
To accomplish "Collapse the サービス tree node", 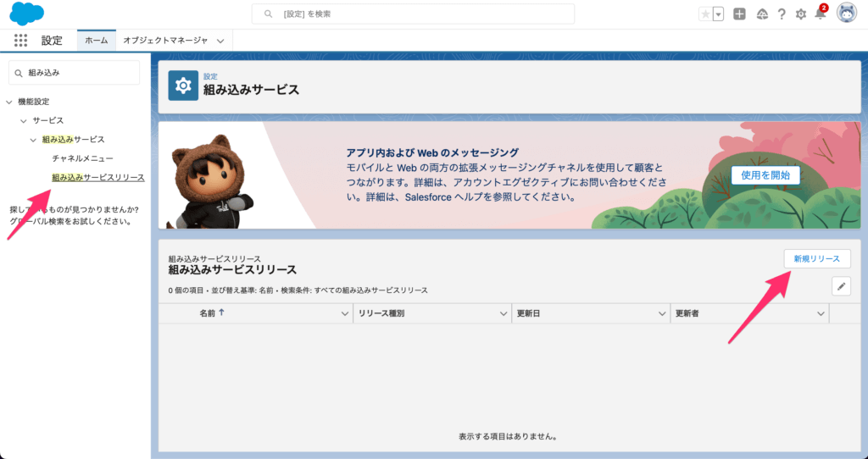I will click(x=23, y=120).
